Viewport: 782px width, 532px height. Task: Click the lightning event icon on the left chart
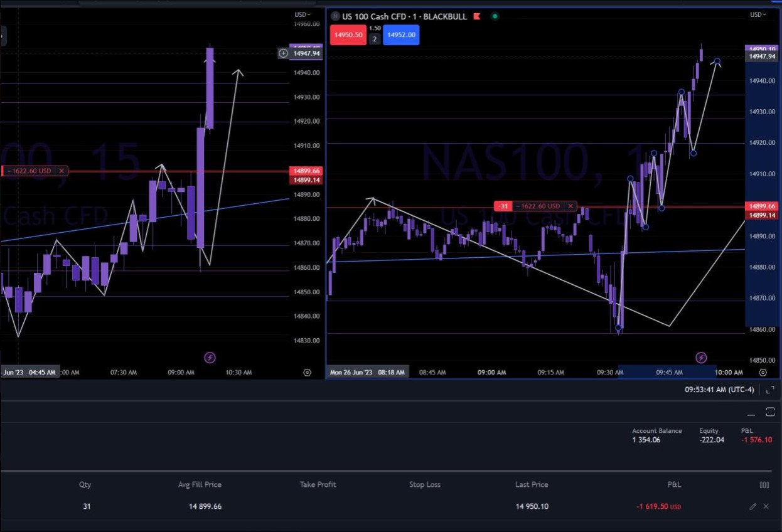click(210, 358)
